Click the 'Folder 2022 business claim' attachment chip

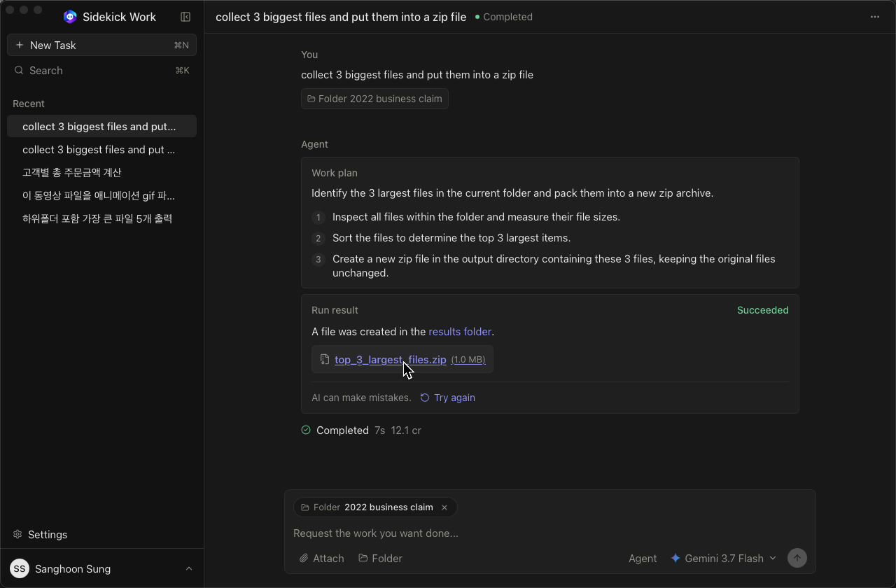(x=374, y=99)
